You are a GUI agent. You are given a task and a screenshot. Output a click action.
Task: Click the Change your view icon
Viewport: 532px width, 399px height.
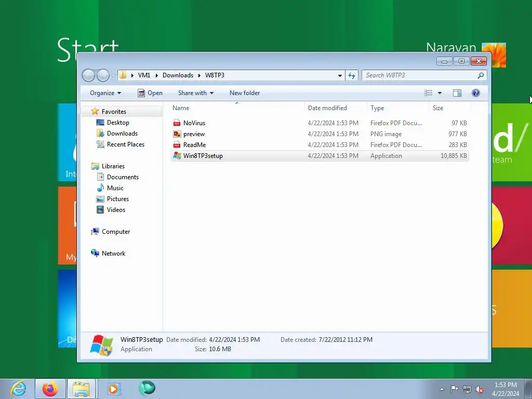pos(429,93)
